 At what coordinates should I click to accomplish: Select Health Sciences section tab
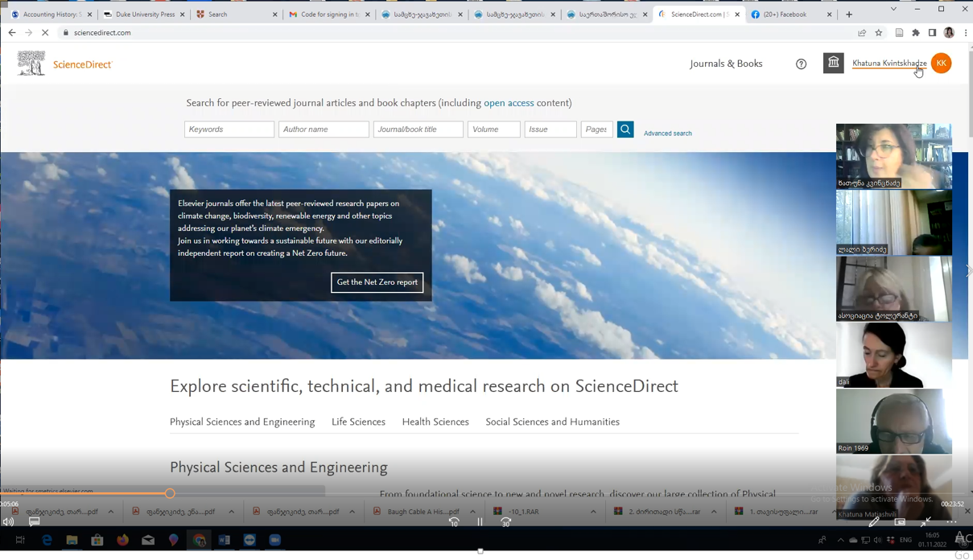(x=435, y=422)
